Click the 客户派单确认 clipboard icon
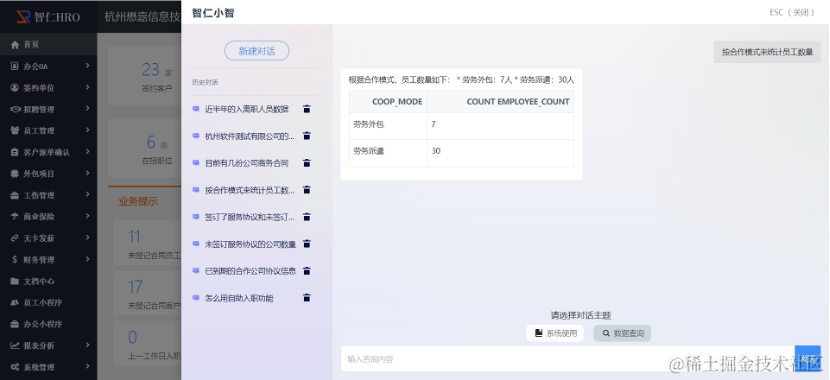The width and height of the screenshot is (830, 380). coord(15,152)
